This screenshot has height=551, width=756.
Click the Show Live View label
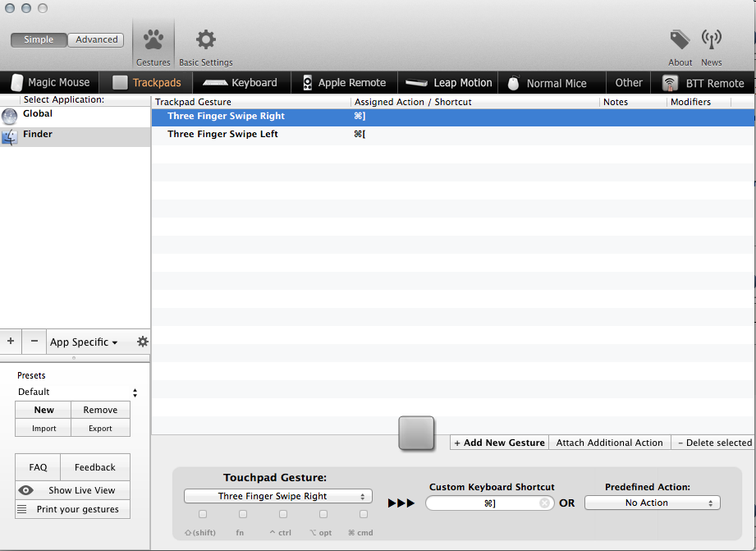(x=81, y=490)
